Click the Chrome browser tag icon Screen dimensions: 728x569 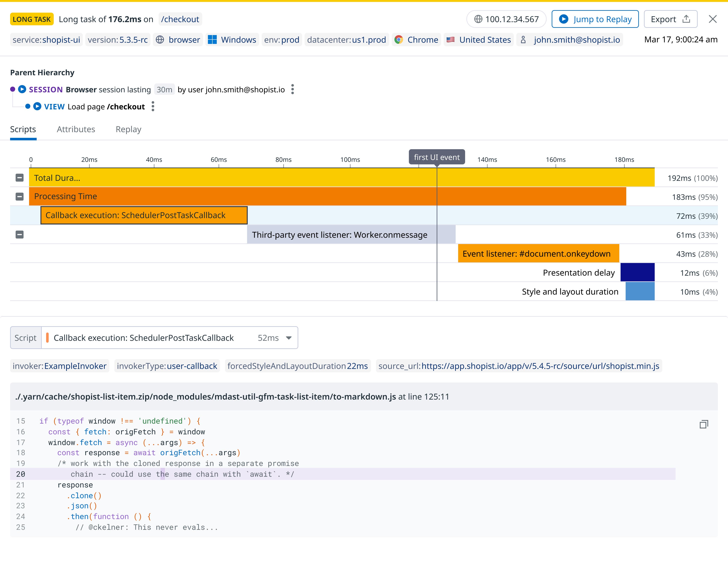pyautogui.click(x=399, y=40)
